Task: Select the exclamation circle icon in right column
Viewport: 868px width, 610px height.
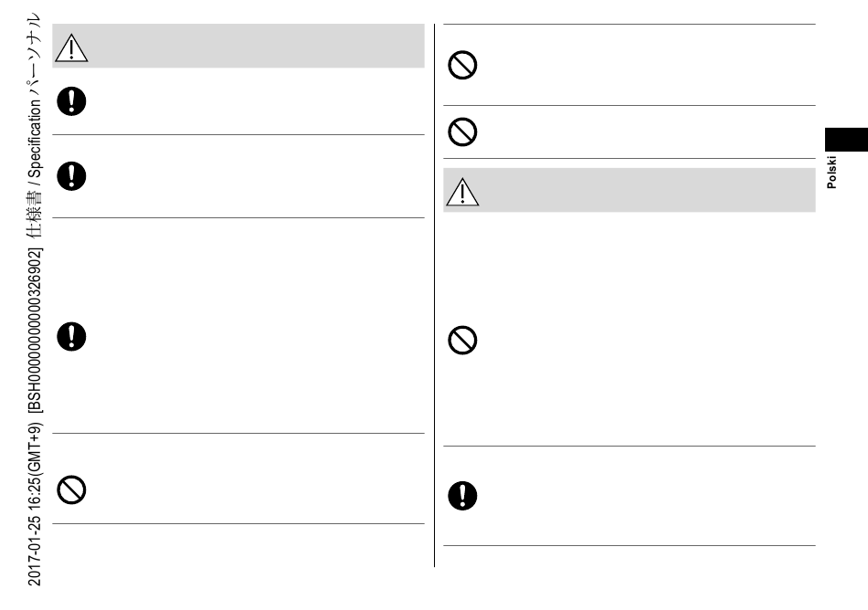Action: 462,496
